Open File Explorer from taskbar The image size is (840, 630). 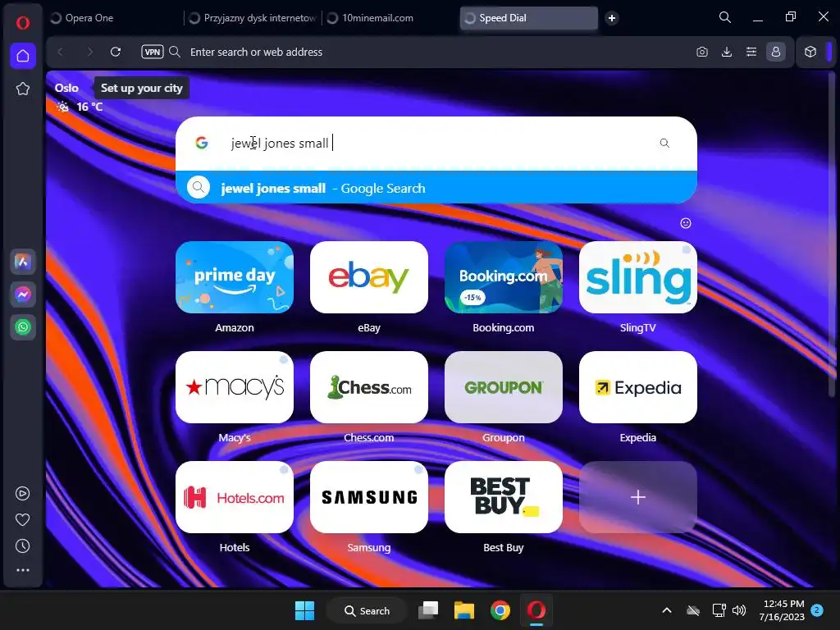tap(464, 610)
